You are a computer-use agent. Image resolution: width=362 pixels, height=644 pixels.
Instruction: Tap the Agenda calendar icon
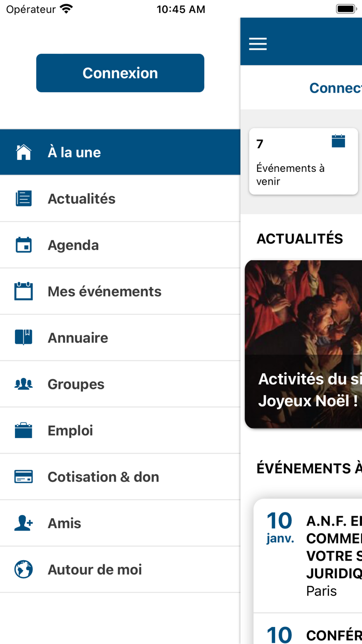coord(24,245)
